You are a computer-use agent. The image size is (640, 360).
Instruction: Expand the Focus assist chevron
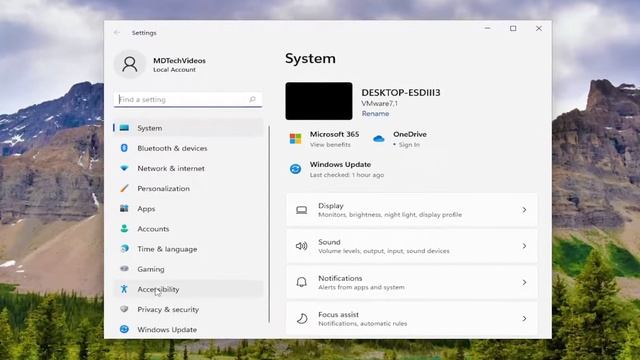point(524,318)
